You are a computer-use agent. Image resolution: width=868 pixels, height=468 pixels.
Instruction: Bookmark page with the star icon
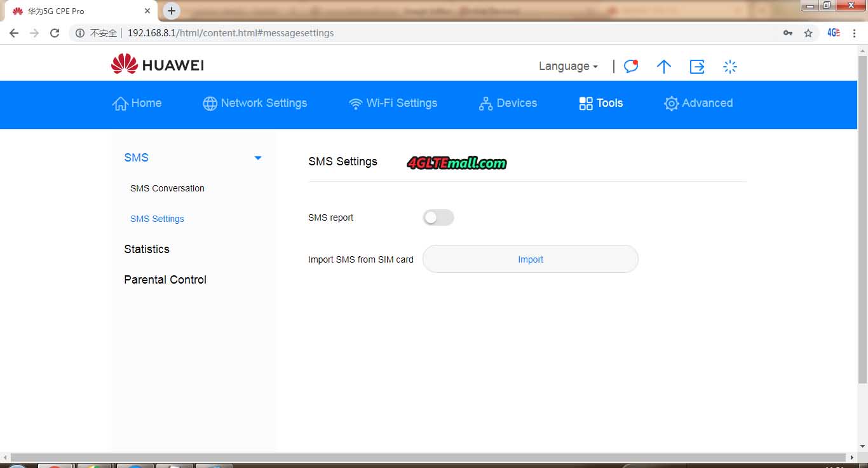808,33
